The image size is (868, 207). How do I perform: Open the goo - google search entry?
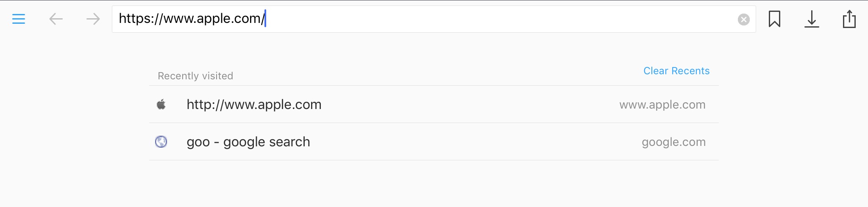[434, 142]
